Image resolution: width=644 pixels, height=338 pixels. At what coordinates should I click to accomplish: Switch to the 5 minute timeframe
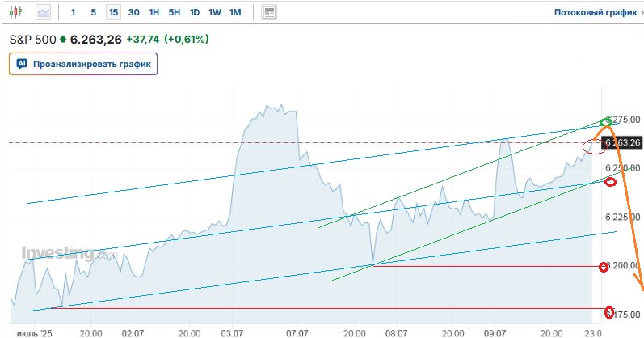tap(93, 12)
